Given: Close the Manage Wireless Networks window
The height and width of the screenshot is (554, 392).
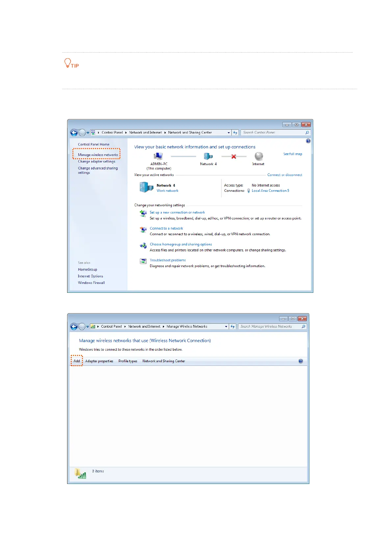Looking at the screenshot, I should coord(302,318).
